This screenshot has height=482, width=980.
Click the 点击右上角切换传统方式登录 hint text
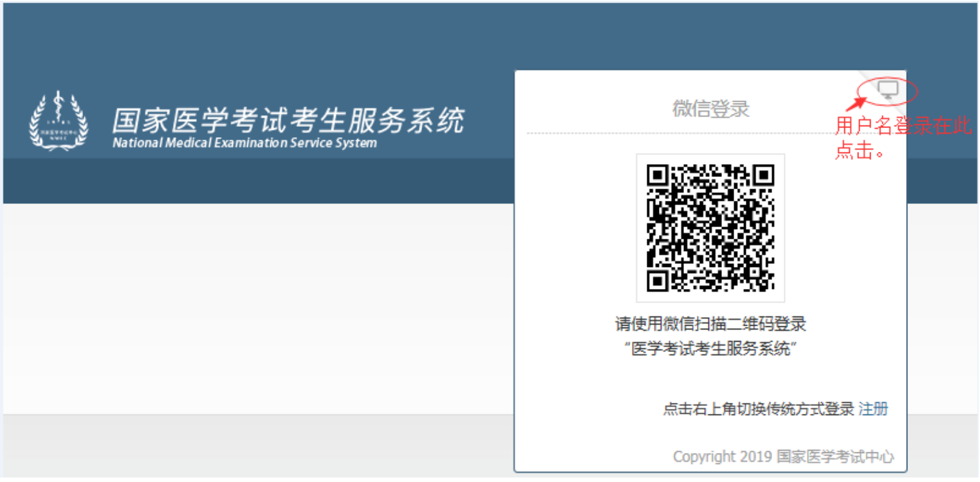coord(759,409)
